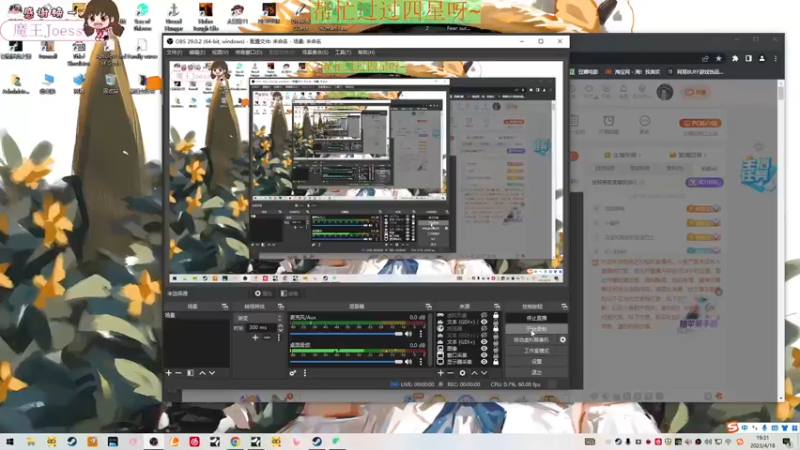The width and height of the screenshot is (800, 450).
Task: Open source 属性 button above docks
Action: 263,293
